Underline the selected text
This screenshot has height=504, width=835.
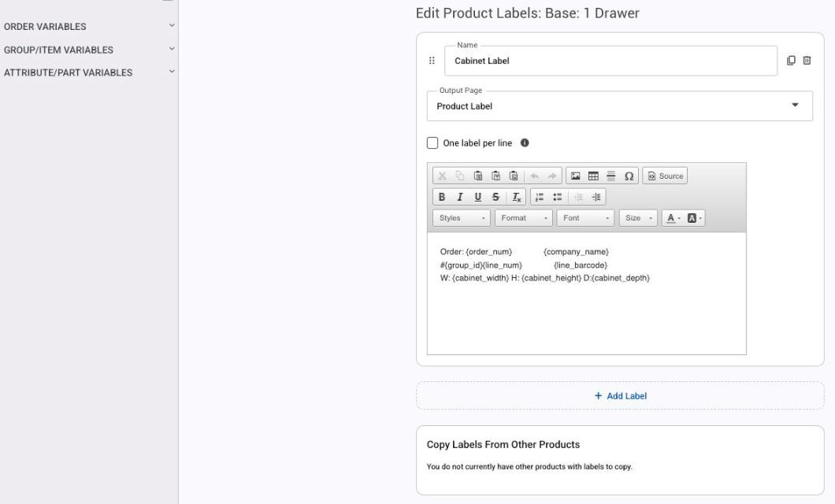point(477,197)
